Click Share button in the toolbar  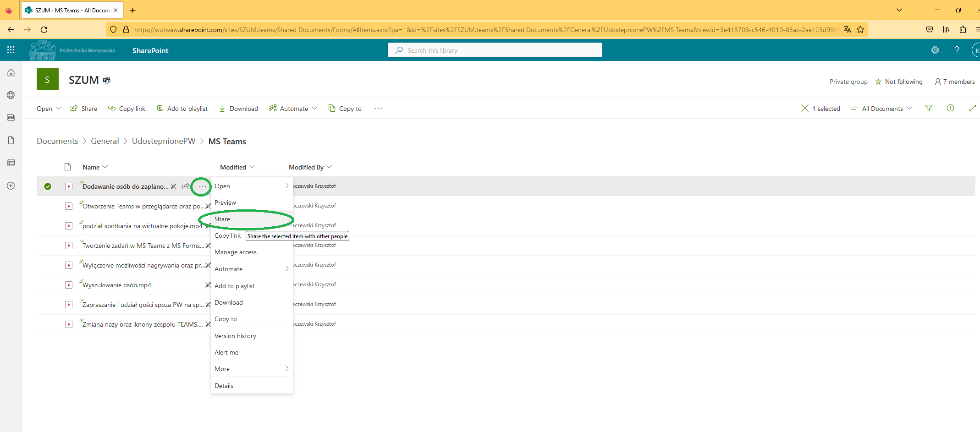click(84, 109)
